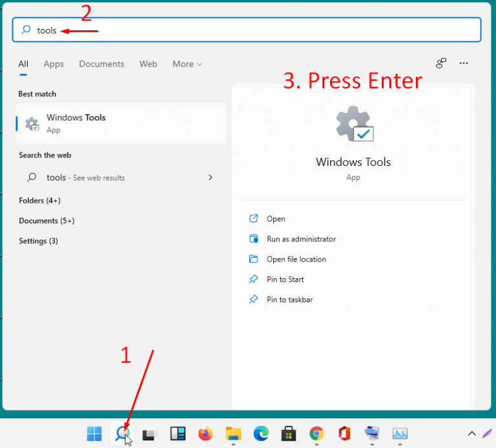Click the magnifier icon in search box
The height and width of the screenshot is (448, 496).
26,30
